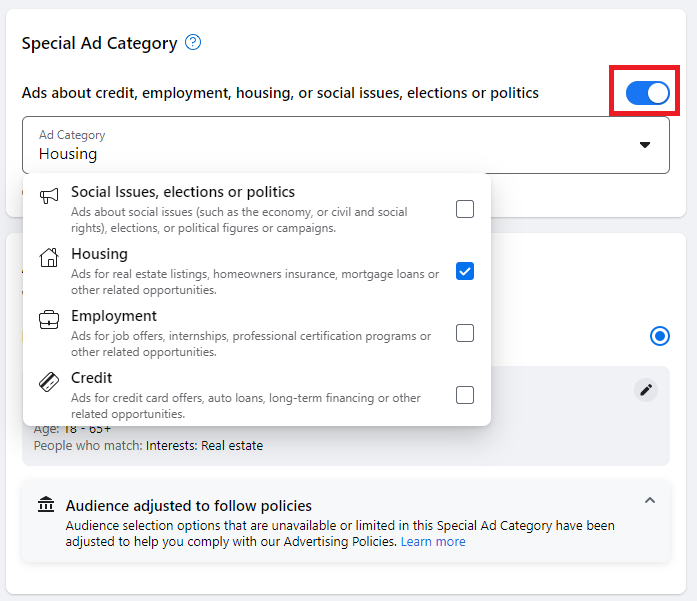This screenshot has width=697, height=601.
Task: Click the house icon beside Housing
Action: (49, 258)
